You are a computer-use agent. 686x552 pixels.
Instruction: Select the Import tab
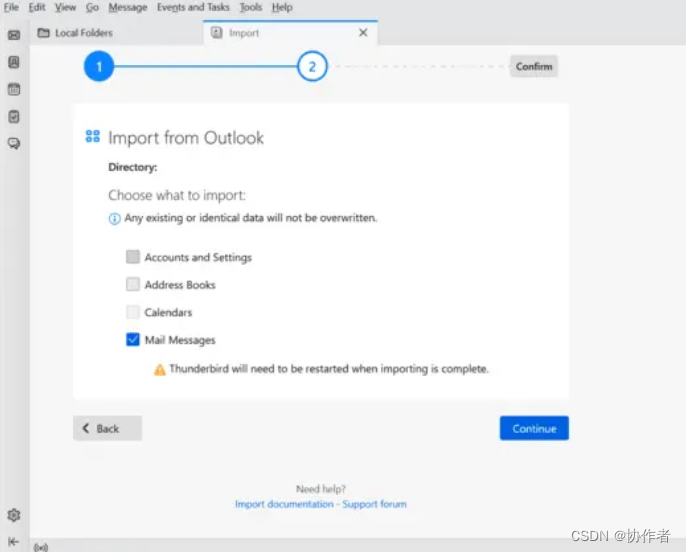click(x=290, y=33)
